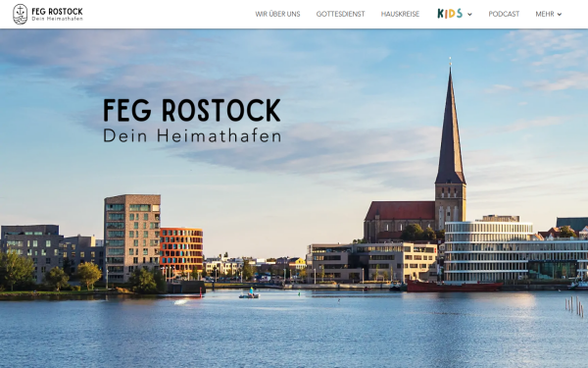Screen dimensions: 588x368
Task: Open the Wir über uns page
Action: (278, 14)
